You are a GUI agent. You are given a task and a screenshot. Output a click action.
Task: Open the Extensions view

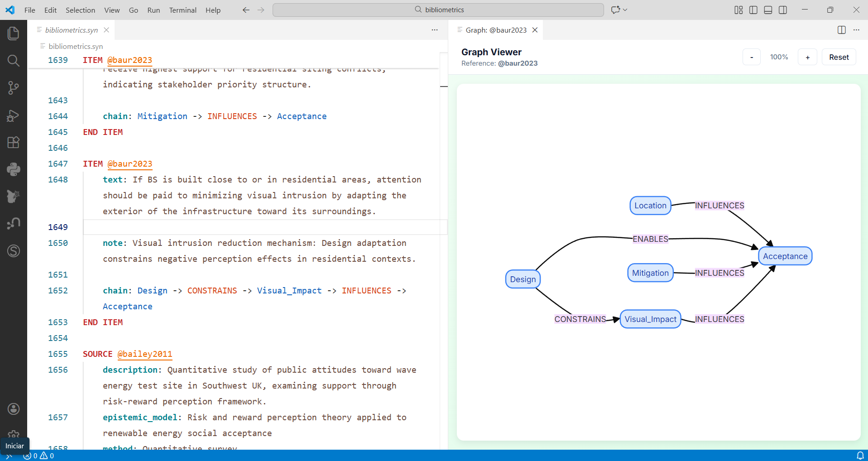(x=14, y=143)
